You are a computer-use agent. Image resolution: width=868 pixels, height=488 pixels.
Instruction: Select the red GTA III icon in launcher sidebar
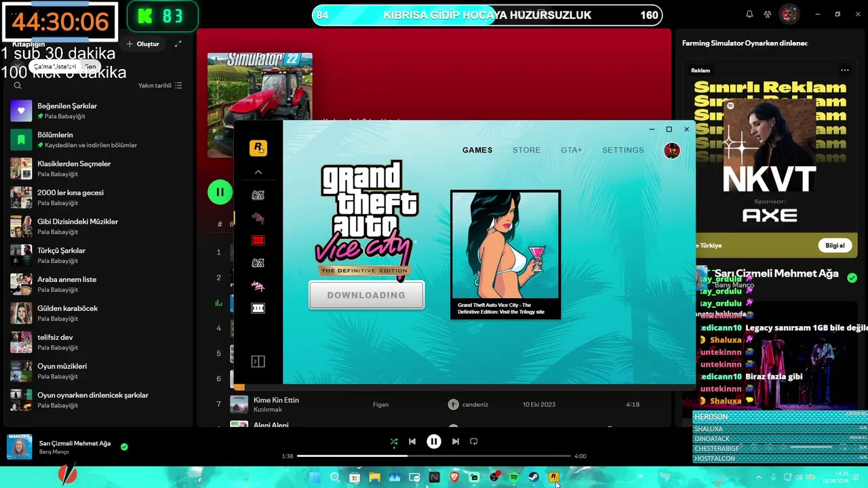(x=258, y=241)
